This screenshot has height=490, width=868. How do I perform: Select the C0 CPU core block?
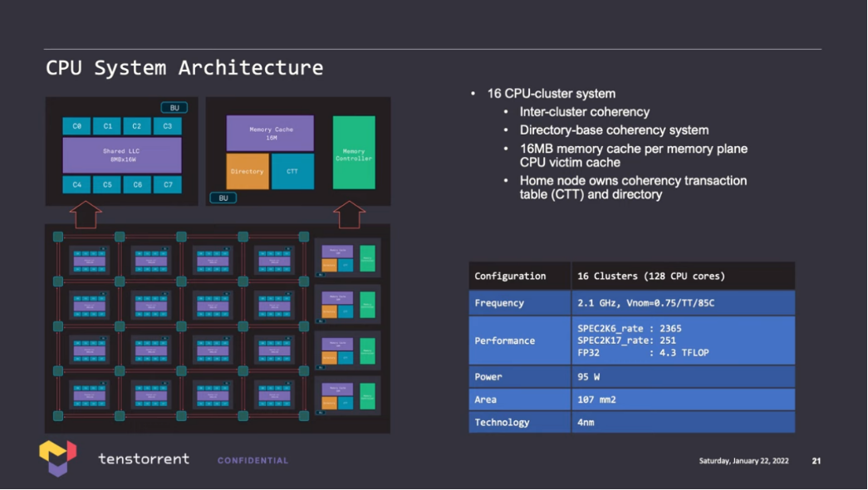click(x=76, y=125)
